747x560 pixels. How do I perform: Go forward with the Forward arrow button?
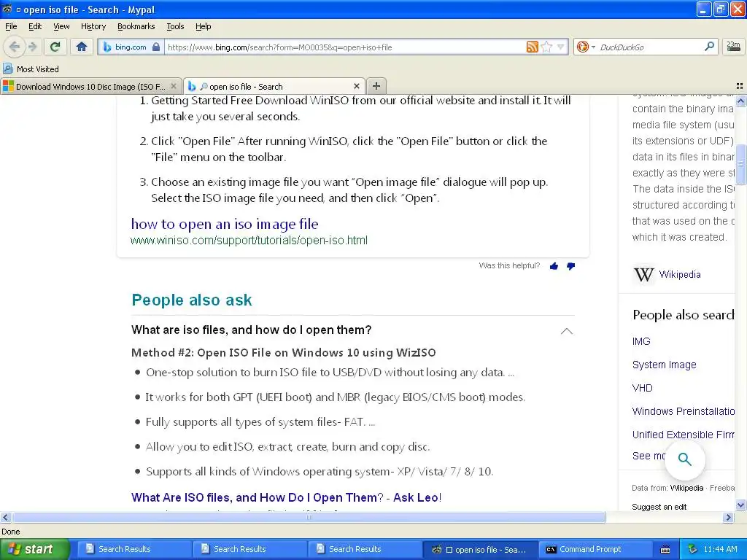[x=32, y=47]
